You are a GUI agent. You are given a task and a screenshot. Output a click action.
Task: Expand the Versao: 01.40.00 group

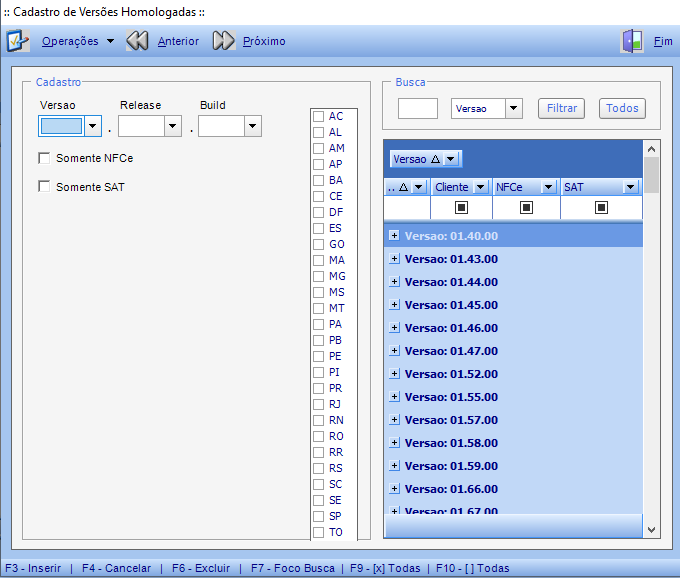click(394, 235)
